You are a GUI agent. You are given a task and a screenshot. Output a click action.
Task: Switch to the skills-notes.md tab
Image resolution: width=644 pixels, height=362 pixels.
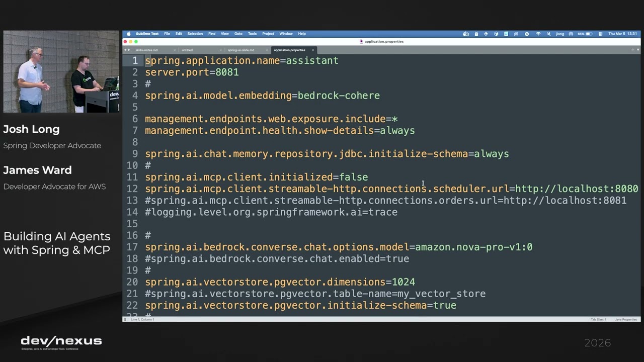(146, 50)
